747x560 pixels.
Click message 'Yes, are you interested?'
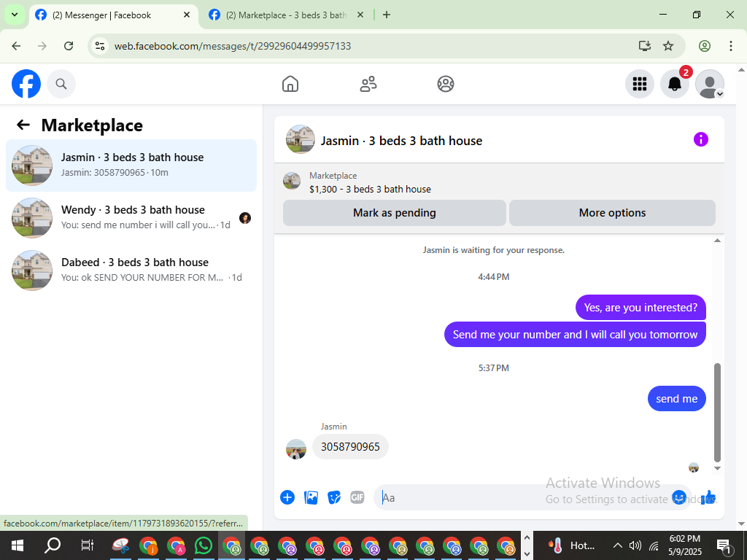coord(640,308)
